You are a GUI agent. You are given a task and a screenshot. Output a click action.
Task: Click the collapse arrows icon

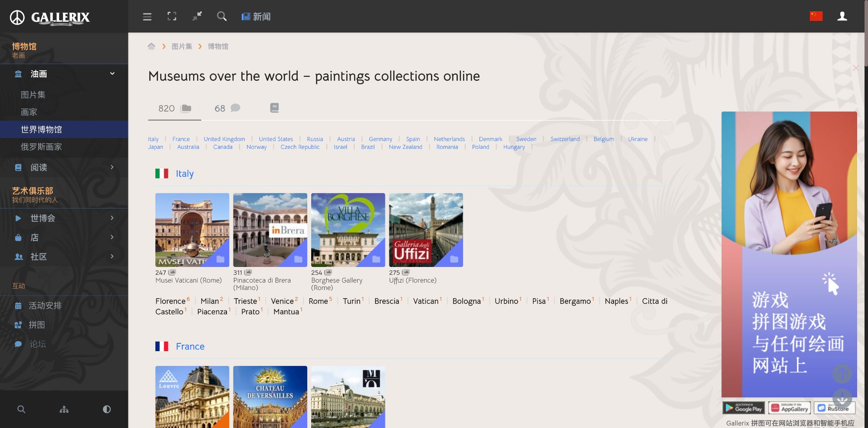(197, 16)
